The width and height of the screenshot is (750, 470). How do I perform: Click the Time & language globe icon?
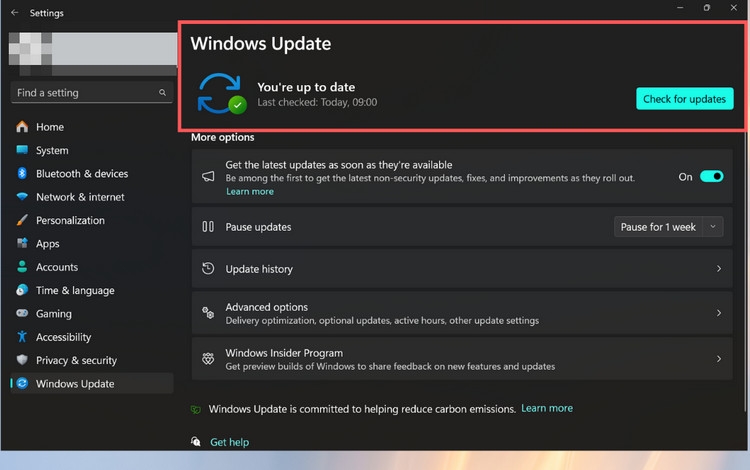[x=22, y=290]
